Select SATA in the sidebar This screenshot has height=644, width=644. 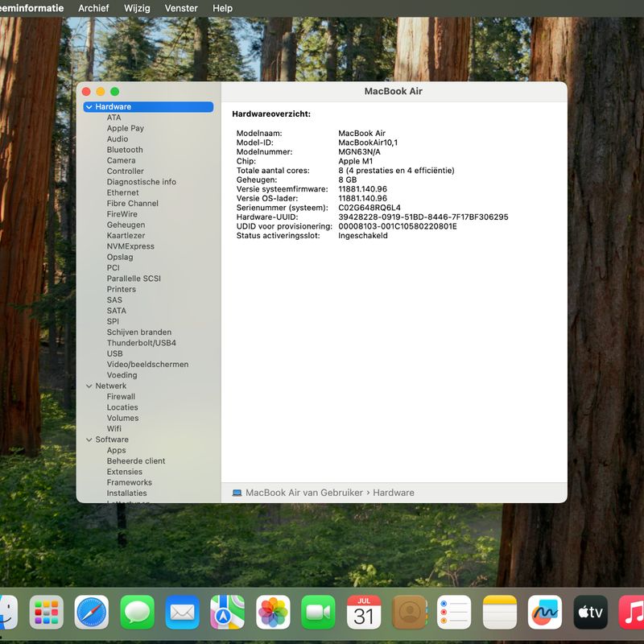click(117, 311)
